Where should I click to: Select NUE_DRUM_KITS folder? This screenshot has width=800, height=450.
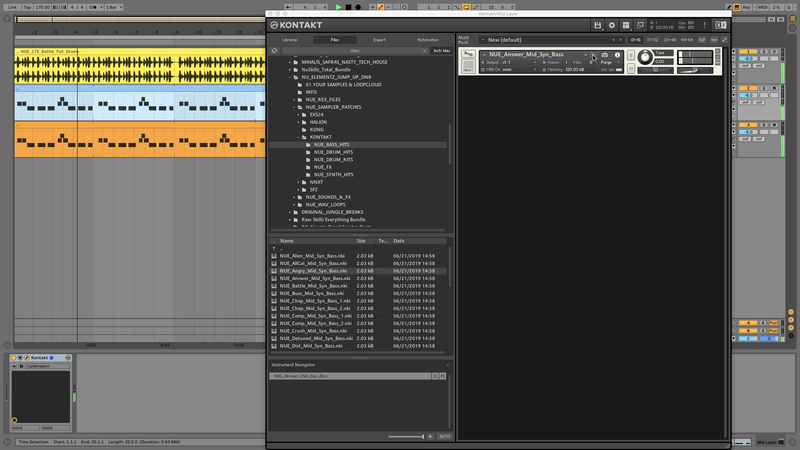333,160
